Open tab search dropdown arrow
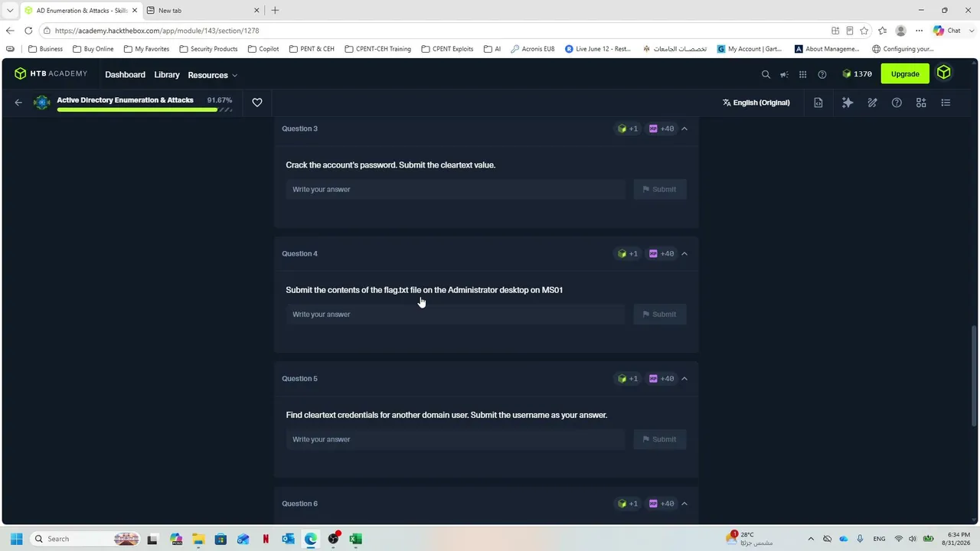 [10, 11]
